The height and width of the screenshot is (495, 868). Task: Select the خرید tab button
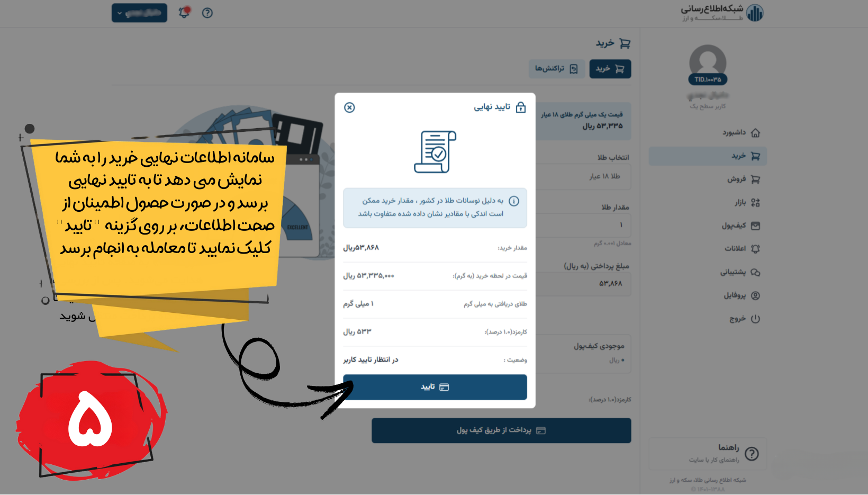(x=610, y=69)
